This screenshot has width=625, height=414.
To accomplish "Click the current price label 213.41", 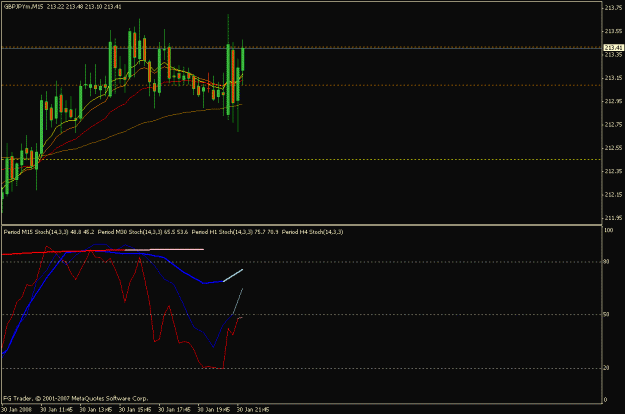I will [x=613, y=47].
